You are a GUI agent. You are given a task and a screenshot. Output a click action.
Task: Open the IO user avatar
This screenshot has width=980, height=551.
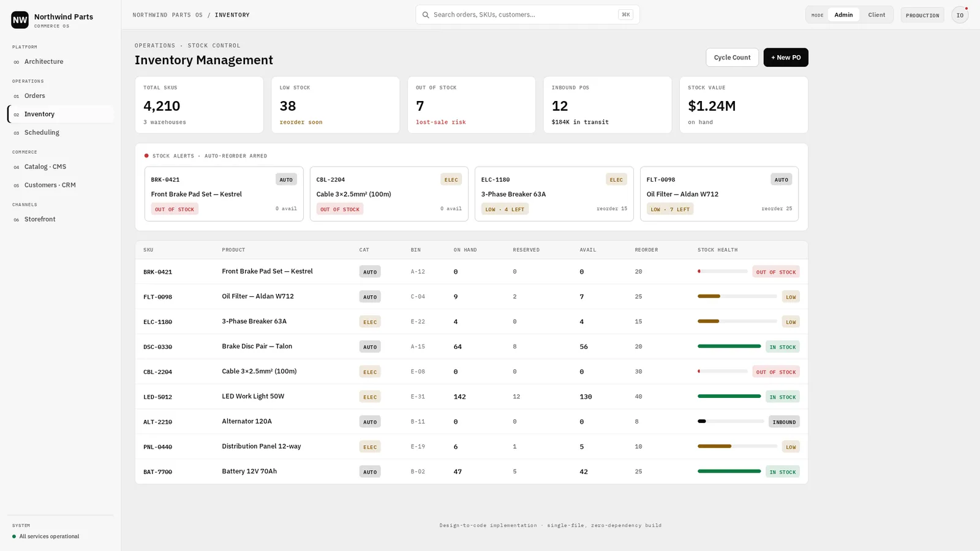tap(960, 15)
